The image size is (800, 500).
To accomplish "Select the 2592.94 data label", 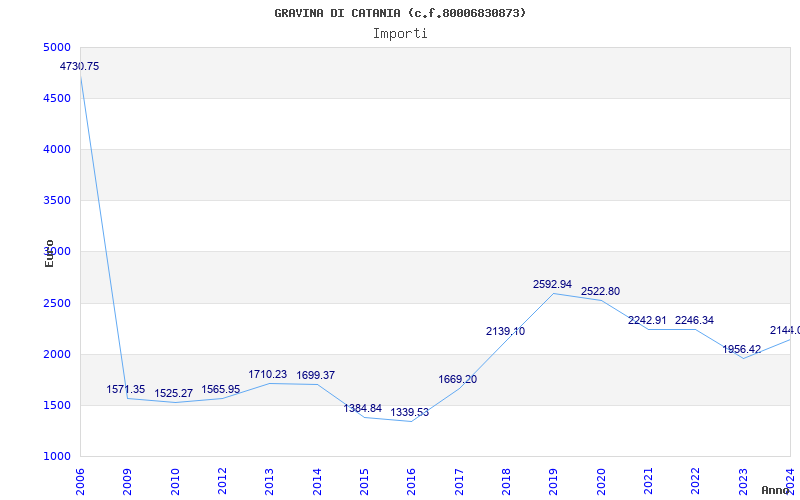I will click(x=553, y=285).
